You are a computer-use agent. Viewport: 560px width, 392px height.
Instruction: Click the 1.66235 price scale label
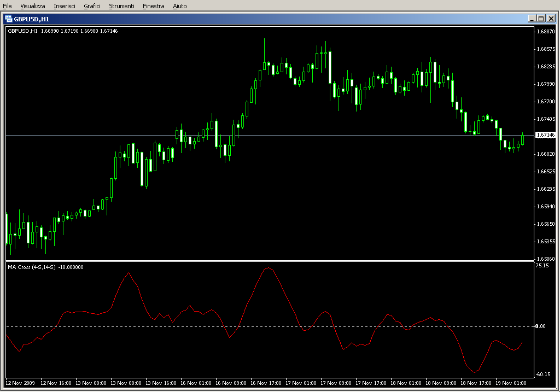[546, 189]
